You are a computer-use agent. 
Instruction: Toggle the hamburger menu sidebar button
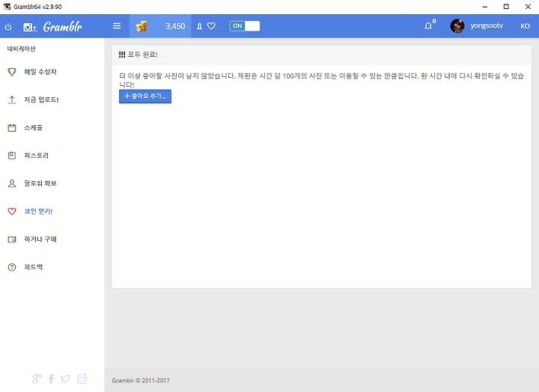tap(117, 26)
